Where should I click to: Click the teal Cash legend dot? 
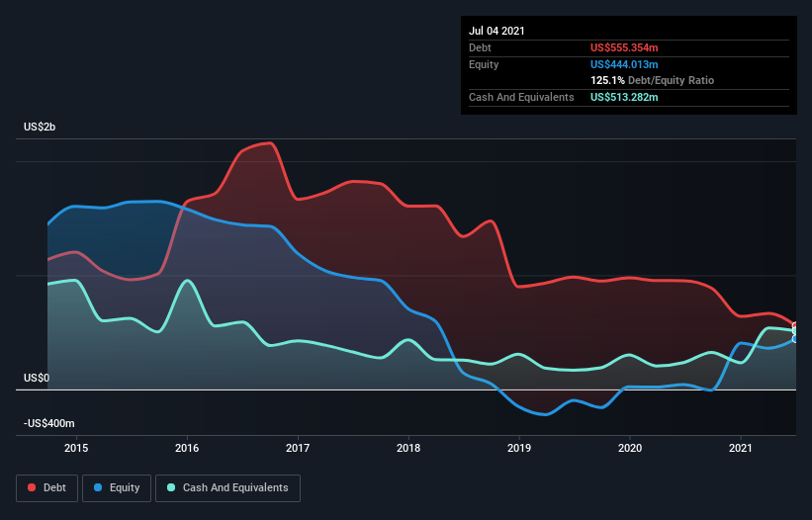pos(171,487)
